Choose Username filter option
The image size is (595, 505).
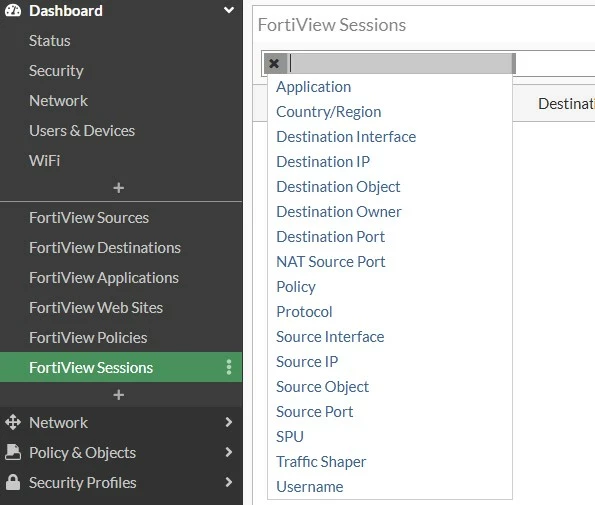(310, 487)
